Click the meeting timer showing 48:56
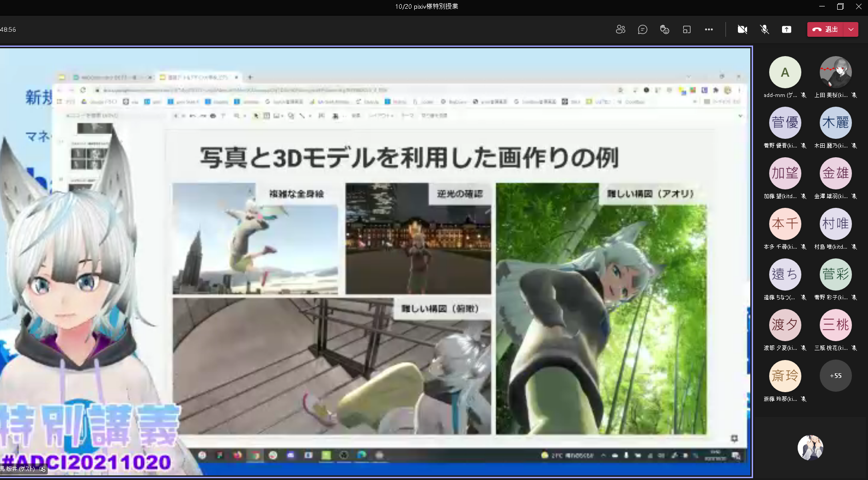Viewport: 868px width, 480px height. [x=8, y=29]
